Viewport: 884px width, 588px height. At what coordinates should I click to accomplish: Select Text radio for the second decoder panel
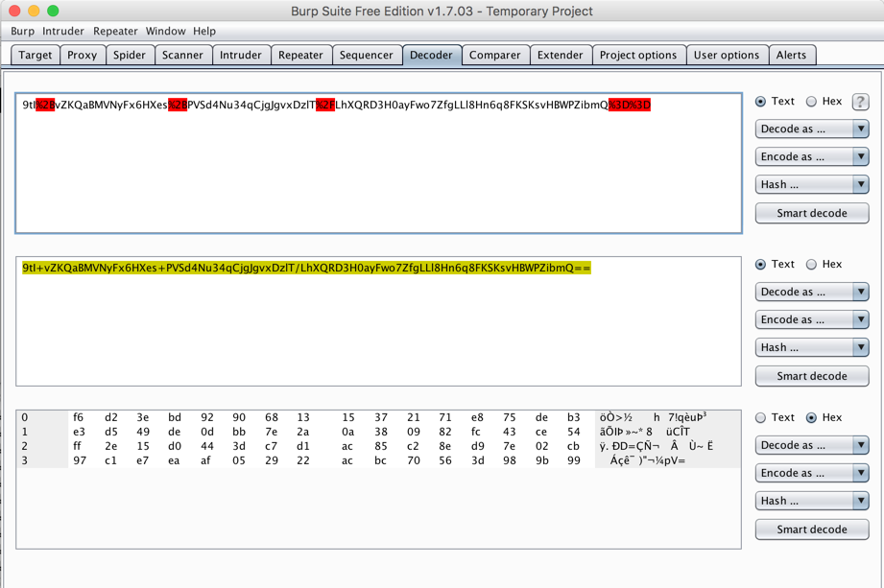(x=760, y=264)
